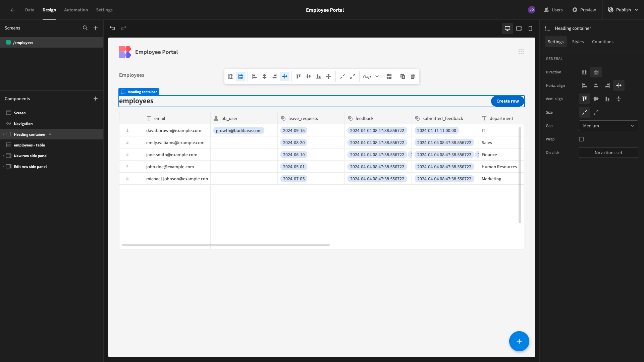
Task: Align bottom in floating toolbar
Action: coord(319,76)
